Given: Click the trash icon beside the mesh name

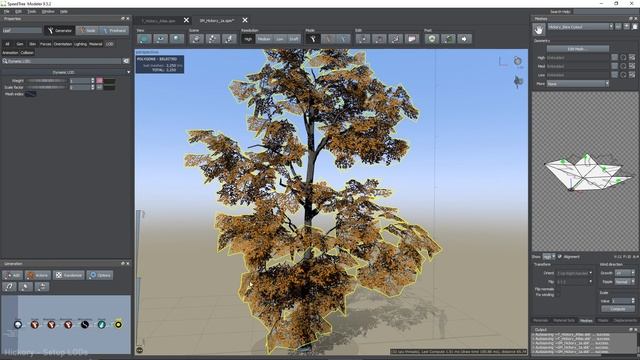Looking at the screenshot, I should [635, 27].
